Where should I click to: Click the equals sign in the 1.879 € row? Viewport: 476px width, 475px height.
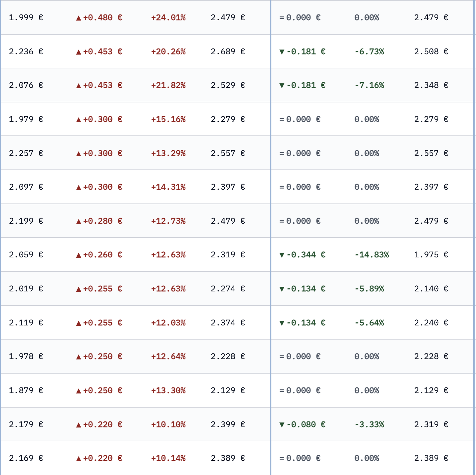pos(282,391)
